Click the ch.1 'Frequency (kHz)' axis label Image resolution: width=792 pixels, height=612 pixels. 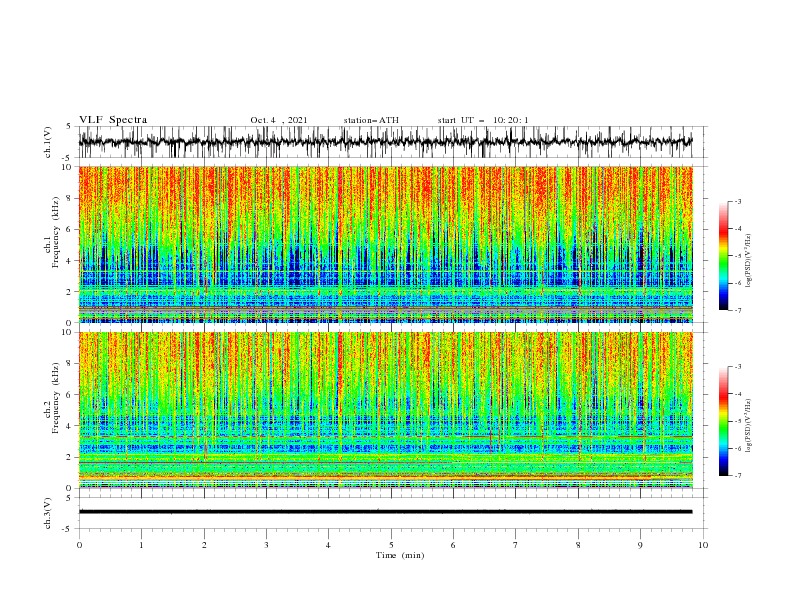56,232
